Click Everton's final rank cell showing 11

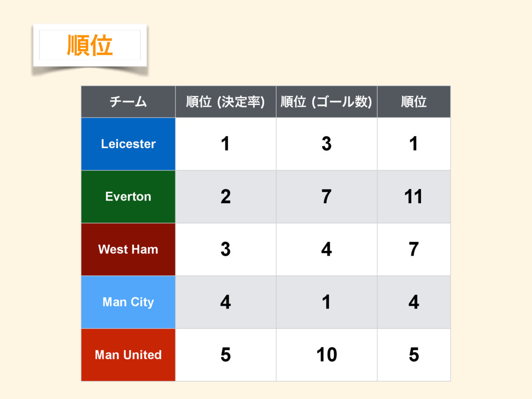[414, 196]
